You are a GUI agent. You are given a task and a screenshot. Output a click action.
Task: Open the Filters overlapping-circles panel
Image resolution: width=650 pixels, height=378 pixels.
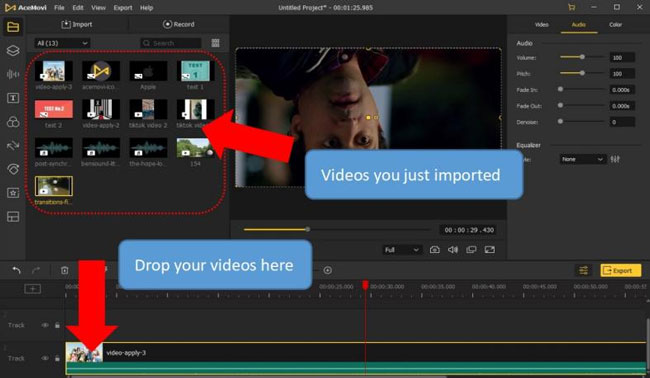click(13, 122)
